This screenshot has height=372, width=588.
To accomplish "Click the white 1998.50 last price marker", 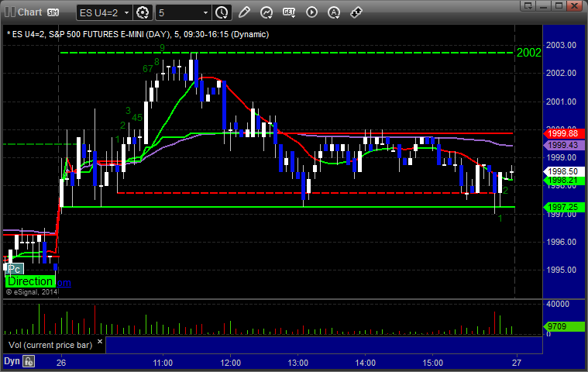I will click(x=564, y=171).
